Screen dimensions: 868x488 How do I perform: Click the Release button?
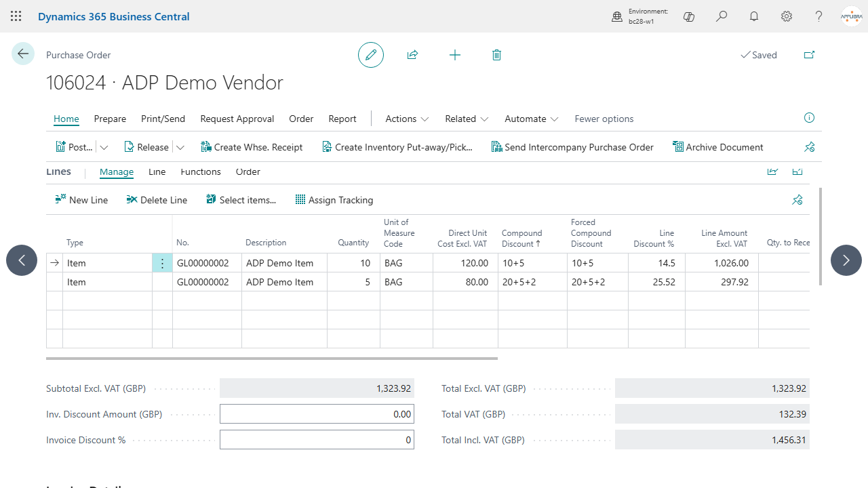coord(146,147)
